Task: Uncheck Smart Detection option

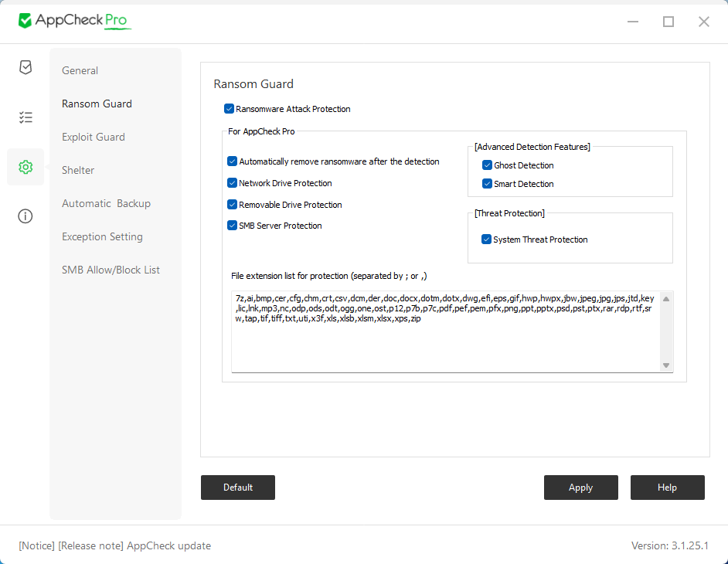Action: pos(488,184)
